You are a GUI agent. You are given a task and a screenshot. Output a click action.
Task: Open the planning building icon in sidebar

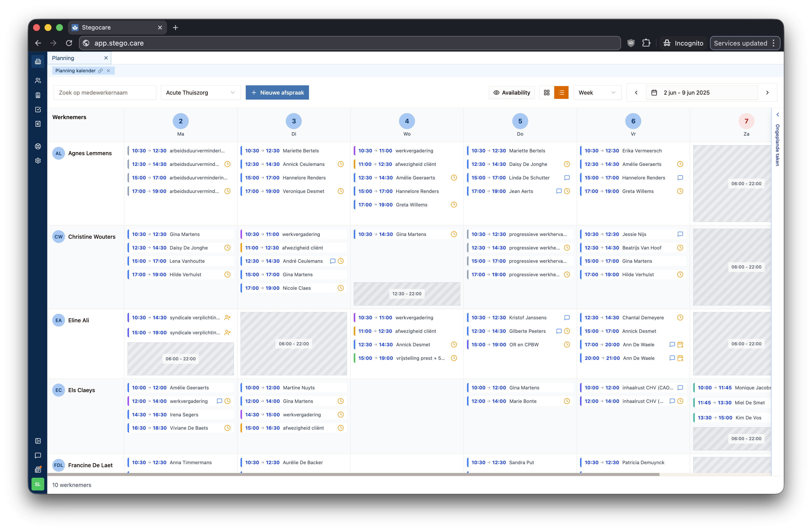38,62
